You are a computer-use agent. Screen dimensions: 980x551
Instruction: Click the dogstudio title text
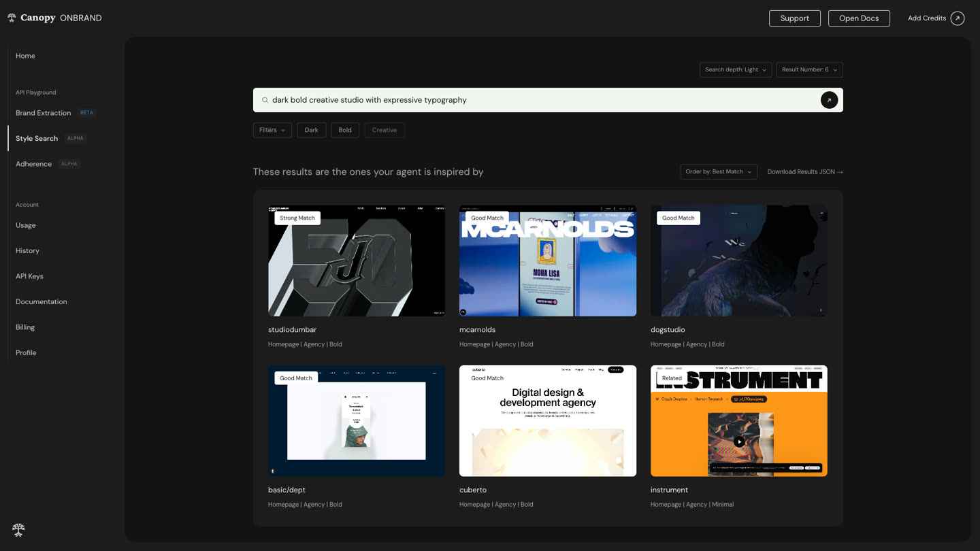coord(668,330)
